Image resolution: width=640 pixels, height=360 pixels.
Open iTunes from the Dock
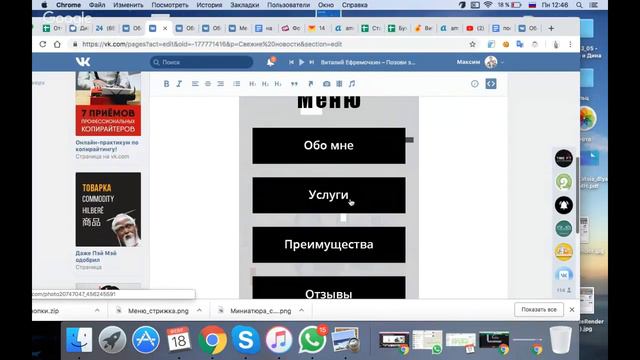pyautogui.click(x=279, y=340)
